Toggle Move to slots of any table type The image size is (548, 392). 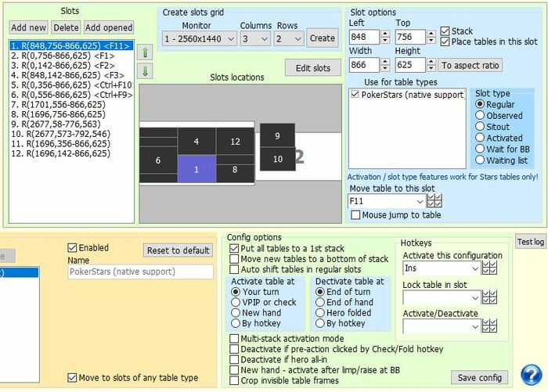click(x=72, y=378)
